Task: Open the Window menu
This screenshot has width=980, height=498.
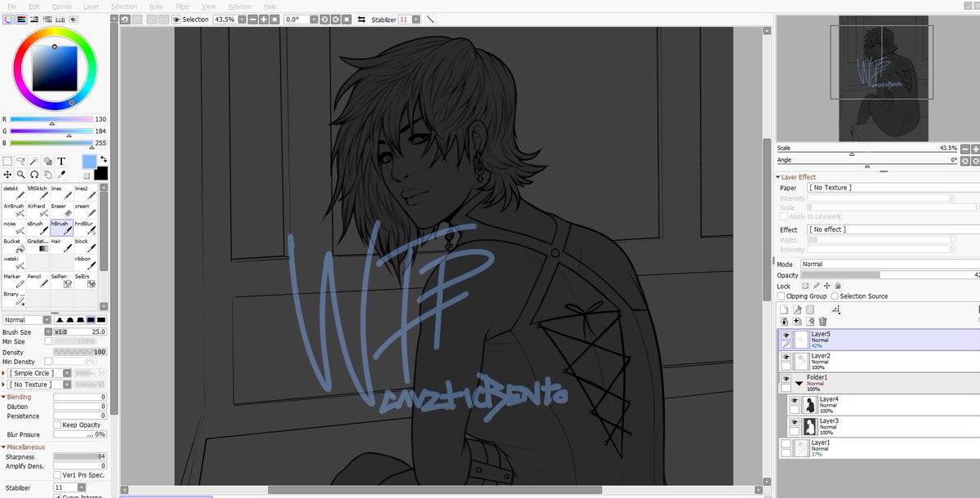Action: tap(240, 7)
